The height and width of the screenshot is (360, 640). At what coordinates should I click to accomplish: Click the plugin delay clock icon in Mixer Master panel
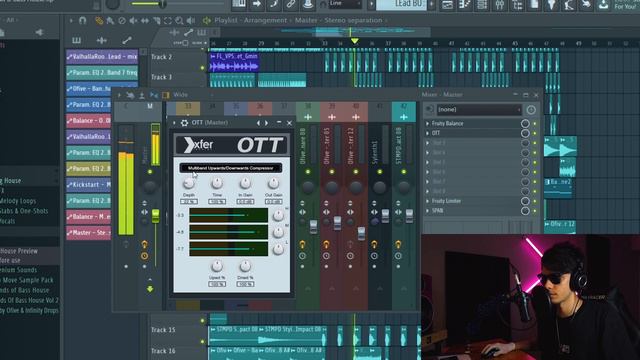(531, 110)
